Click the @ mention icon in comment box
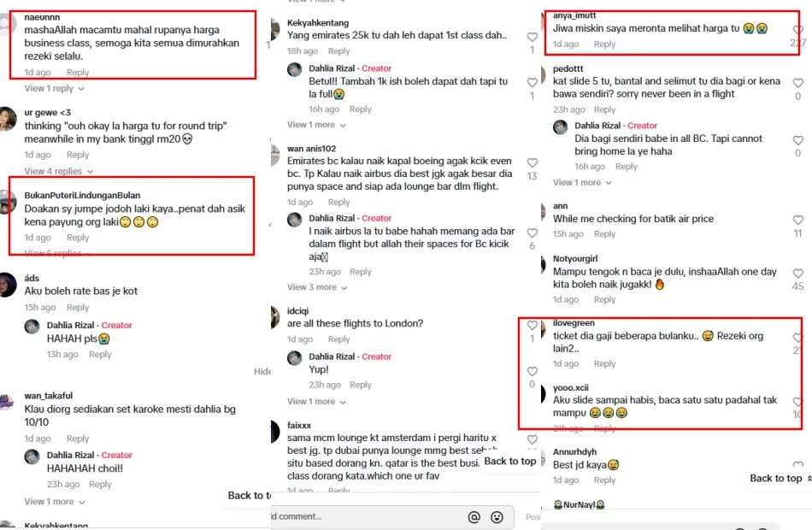 coord(474,517)
